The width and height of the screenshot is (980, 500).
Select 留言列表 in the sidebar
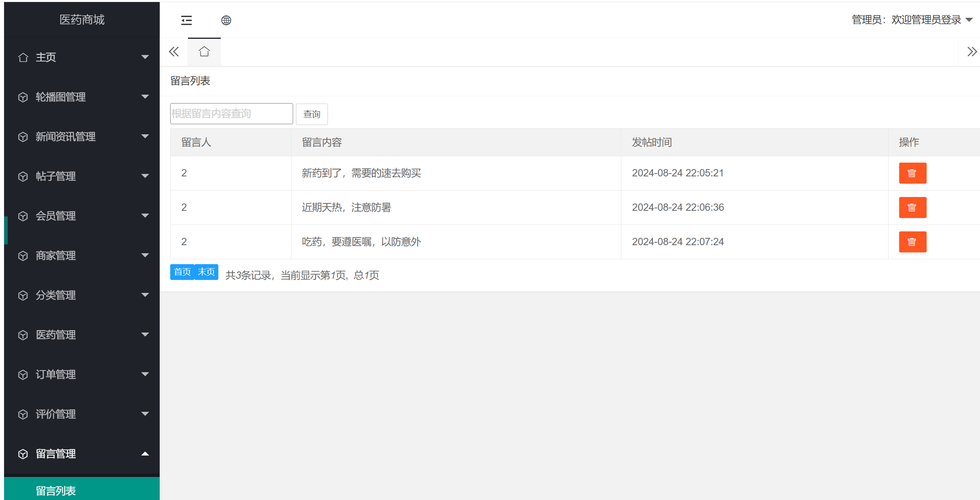[56, 490]
